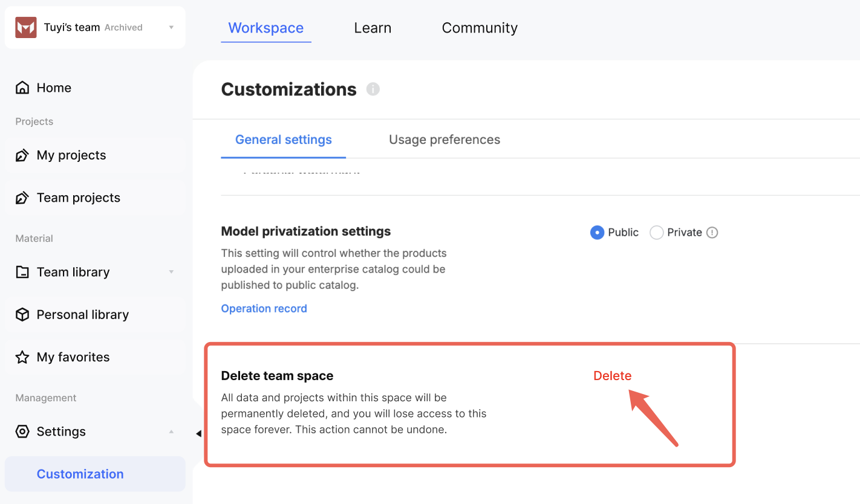Click the "This action cannot be undone" warning text

tap(371, 430)
